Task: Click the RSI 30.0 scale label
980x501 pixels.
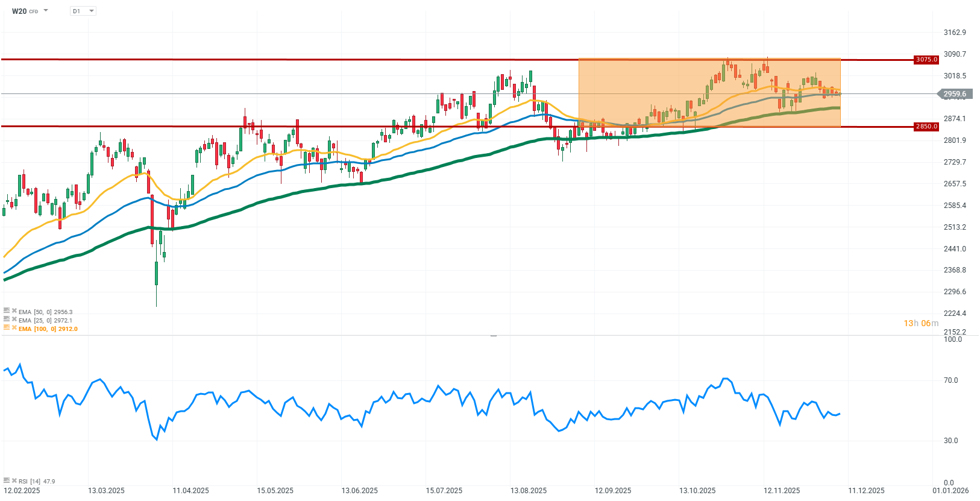Action: click(951, 441)
